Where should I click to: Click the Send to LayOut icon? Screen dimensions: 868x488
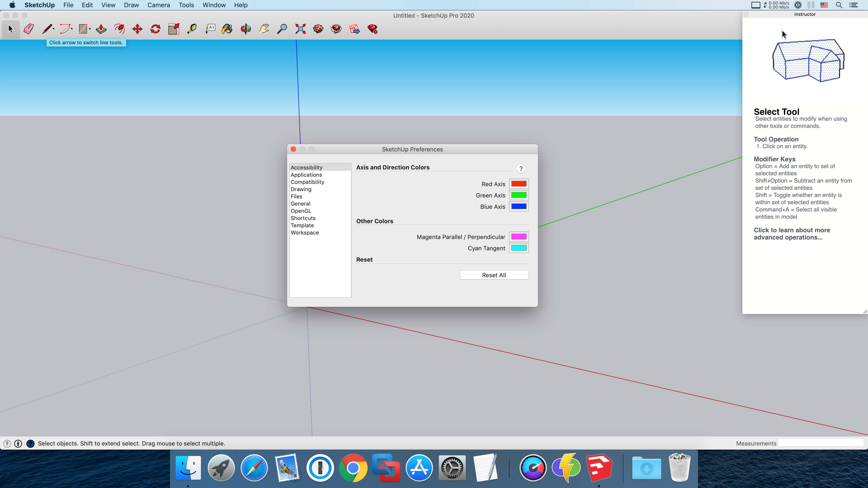[x=354, y=29]
